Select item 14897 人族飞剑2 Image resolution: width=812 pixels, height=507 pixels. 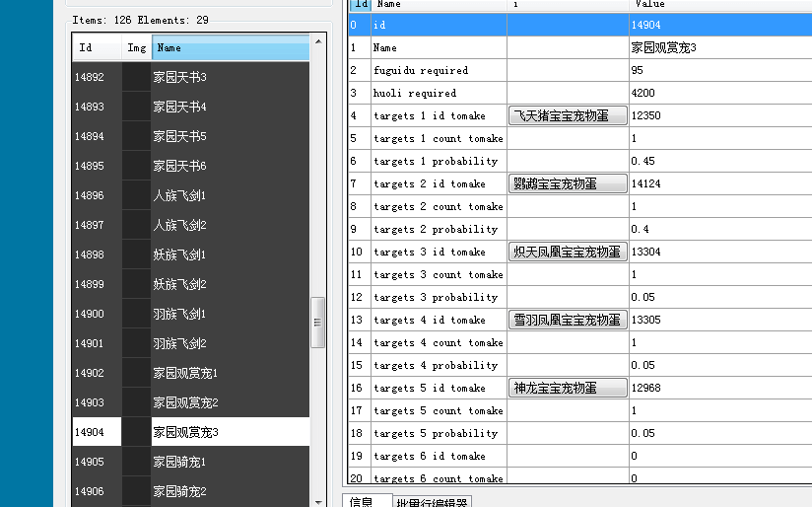point(191,225)
